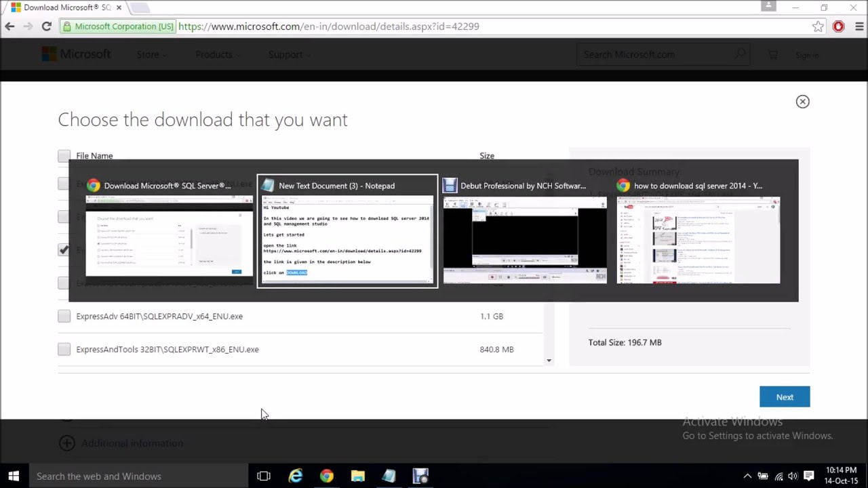Click the File Name column header

click(x=94, y=156)
